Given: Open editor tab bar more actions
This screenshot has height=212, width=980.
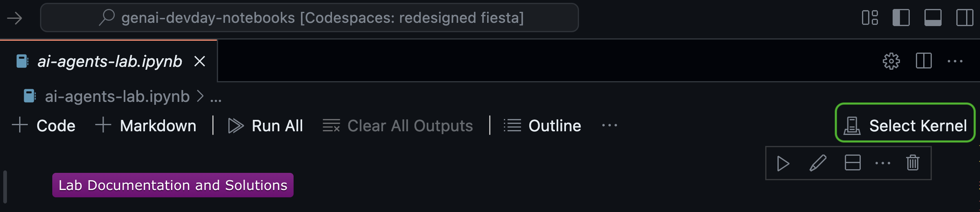Looking at the screenshot, I should (x=955, y=62).
